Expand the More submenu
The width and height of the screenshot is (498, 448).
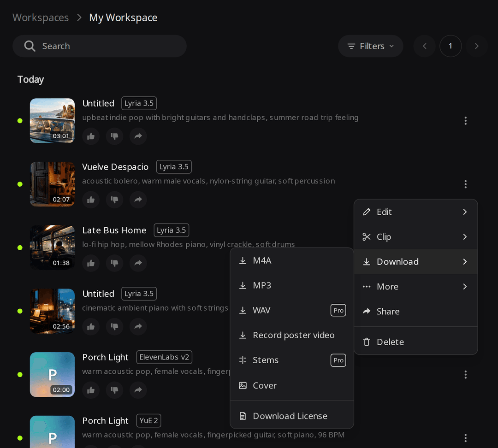tap(416, 287)
